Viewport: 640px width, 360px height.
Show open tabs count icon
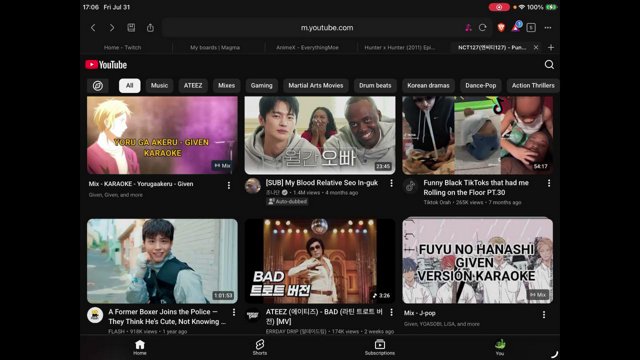[x=531, y=28]
